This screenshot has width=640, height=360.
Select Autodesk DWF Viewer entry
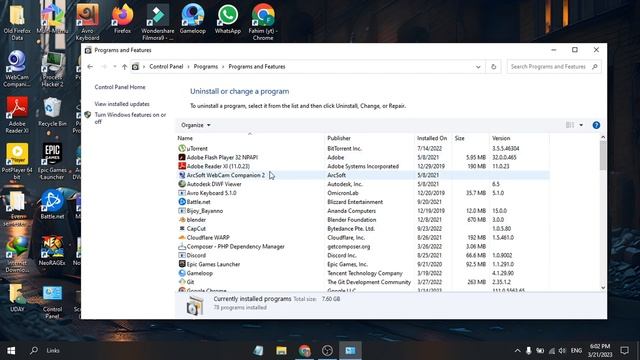coord(363,184)
